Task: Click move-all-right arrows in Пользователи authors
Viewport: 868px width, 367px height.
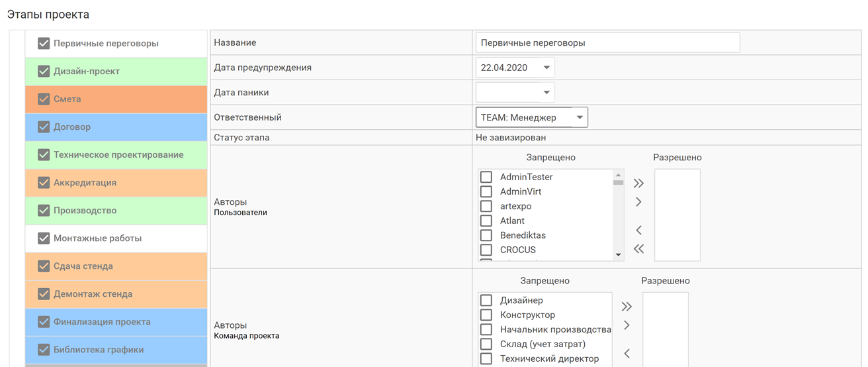Action: (x=638, y=183)
